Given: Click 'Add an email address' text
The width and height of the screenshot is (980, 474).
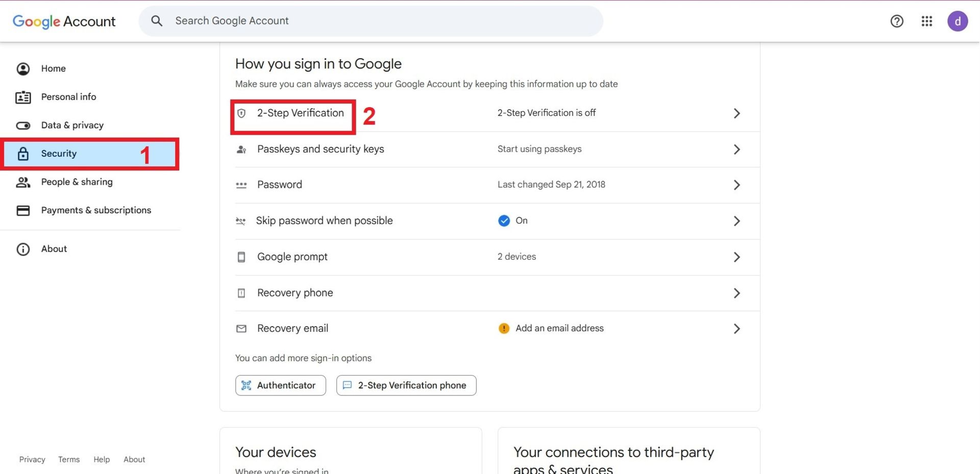Looking at the screenshot, I should click(x=559, y=328).
